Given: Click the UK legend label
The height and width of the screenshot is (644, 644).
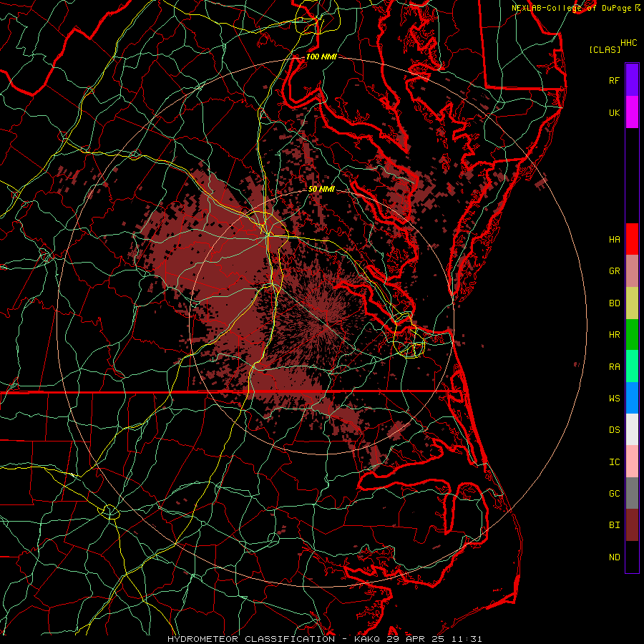Looking at the screenshot, I should pyautogui.click(x=615, y=112).
